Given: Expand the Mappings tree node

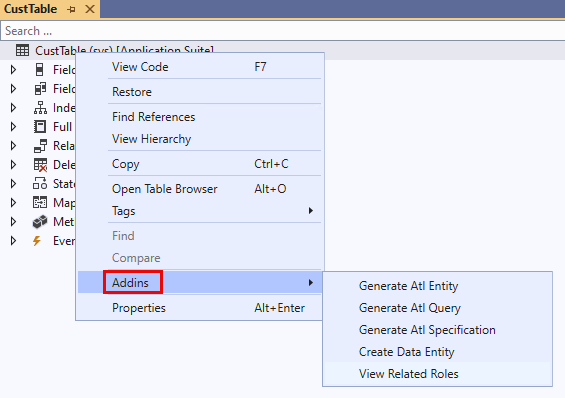Looking at the screenshot, I should point(13,202).
